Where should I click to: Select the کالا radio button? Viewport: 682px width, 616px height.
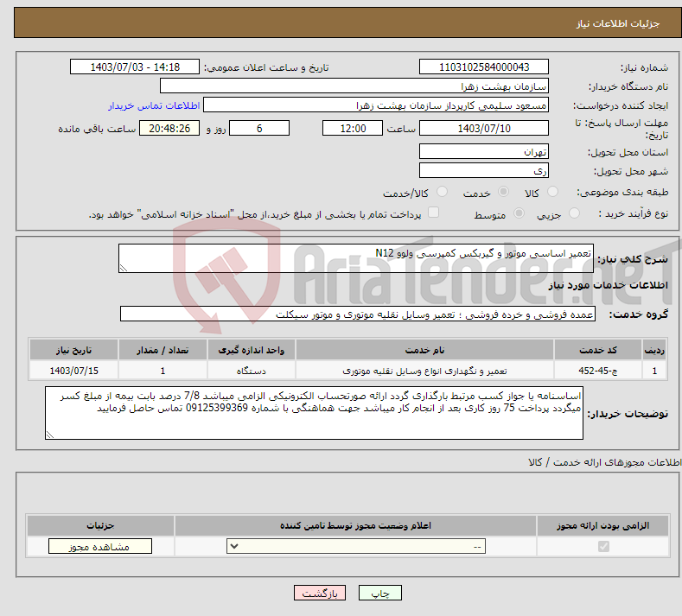tap(552, 192)
